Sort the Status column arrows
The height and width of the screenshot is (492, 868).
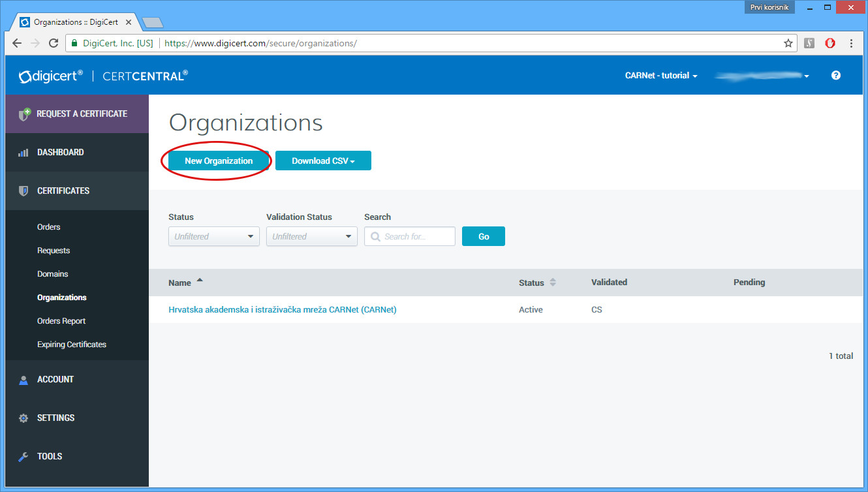(553, 283)
